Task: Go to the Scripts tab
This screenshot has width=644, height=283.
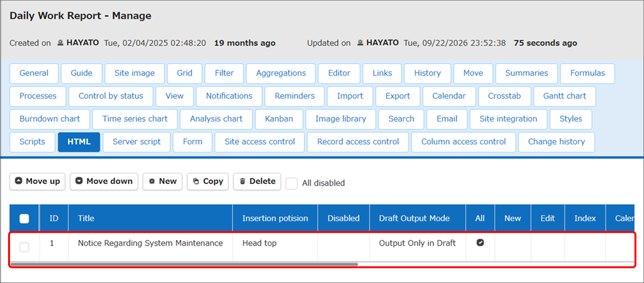Action: 32,142
